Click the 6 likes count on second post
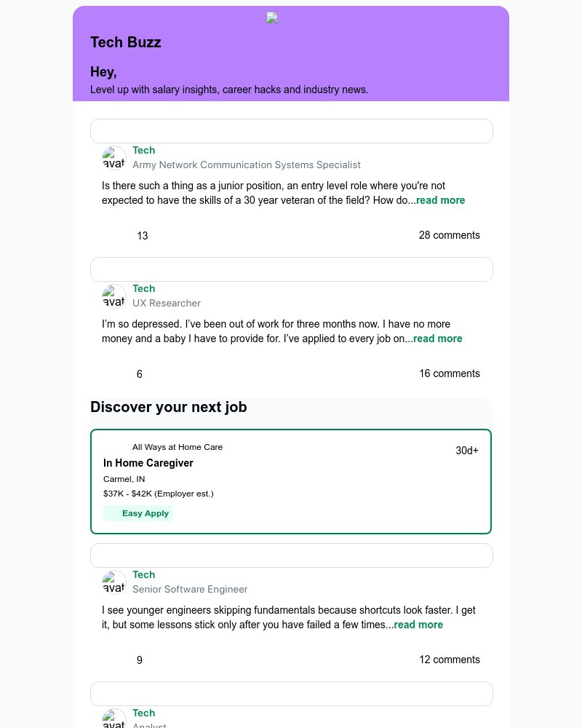582x728 pixels. [139, 374]
